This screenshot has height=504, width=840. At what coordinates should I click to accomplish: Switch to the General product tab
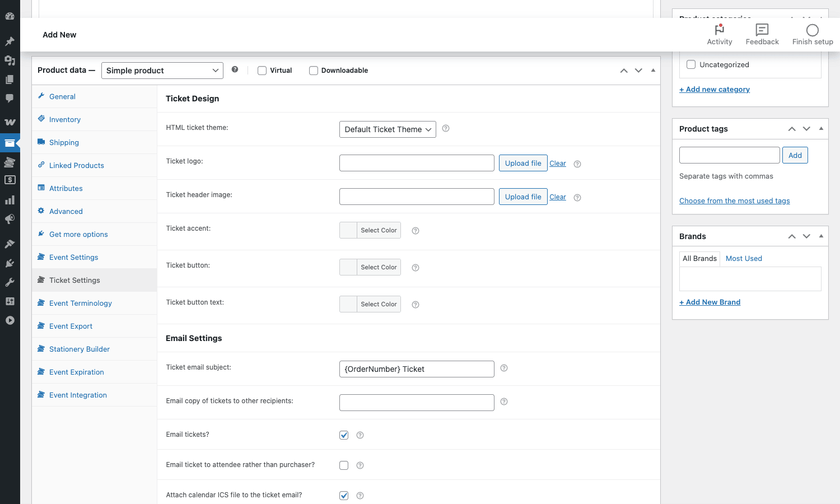tap(94, 96)
